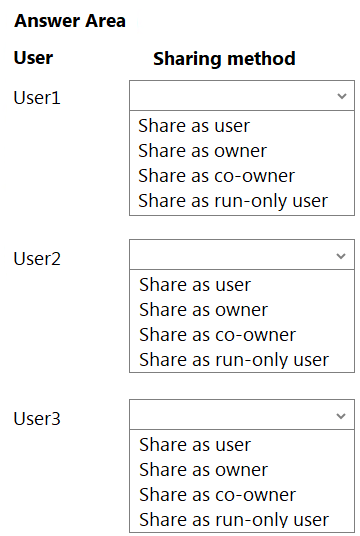Select "Share as co-owner" for User2
This screenshot has width=360, height=536.
click(x=217, y=334)
